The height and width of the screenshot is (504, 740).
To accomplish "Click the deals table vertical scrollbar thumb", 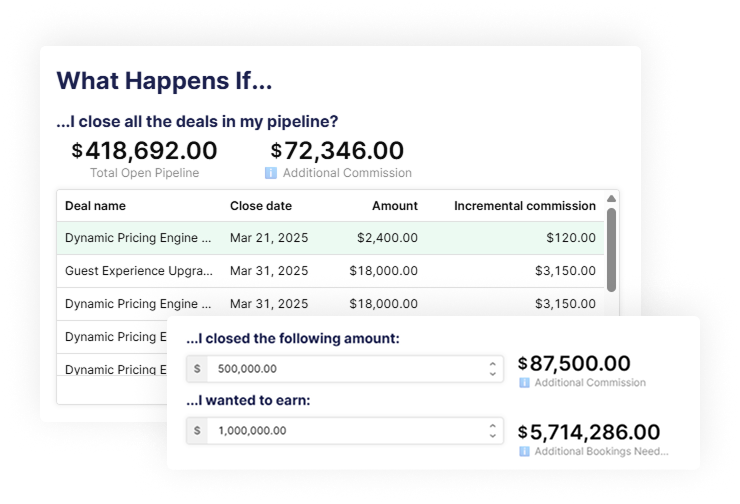I will click(611, 250).
